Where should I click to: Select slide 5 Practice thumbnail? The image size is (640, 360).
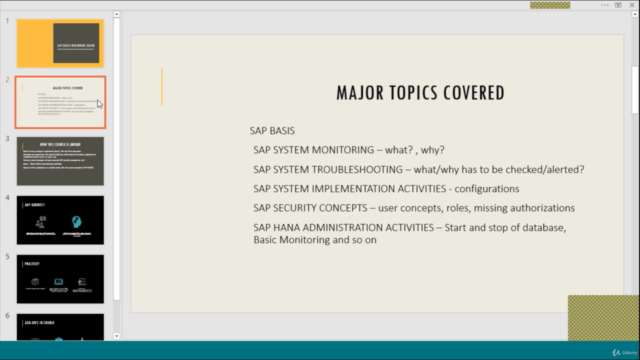(60, 279)
